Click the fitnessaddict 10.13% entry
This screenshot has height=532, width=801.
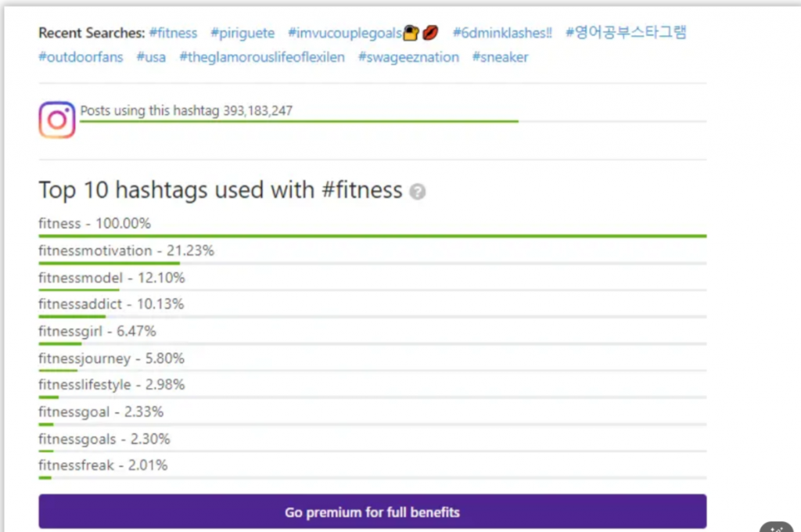click(110, 304)
